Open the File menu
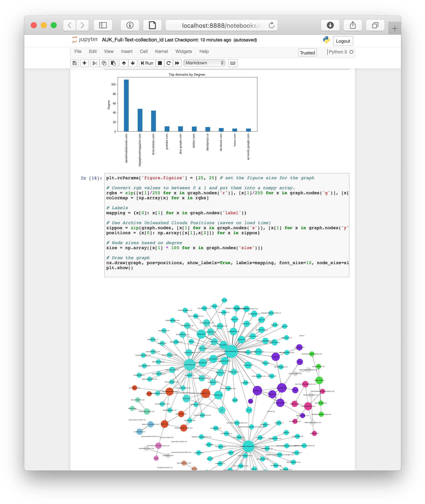Image resolution: width=425 pixels, height=504 pixels. 78,51
